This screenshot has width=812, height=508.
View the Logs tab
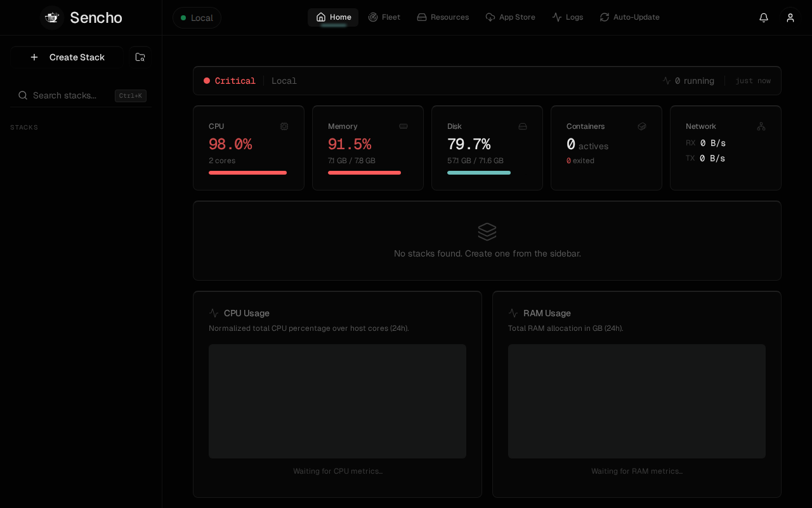(567, 17)
